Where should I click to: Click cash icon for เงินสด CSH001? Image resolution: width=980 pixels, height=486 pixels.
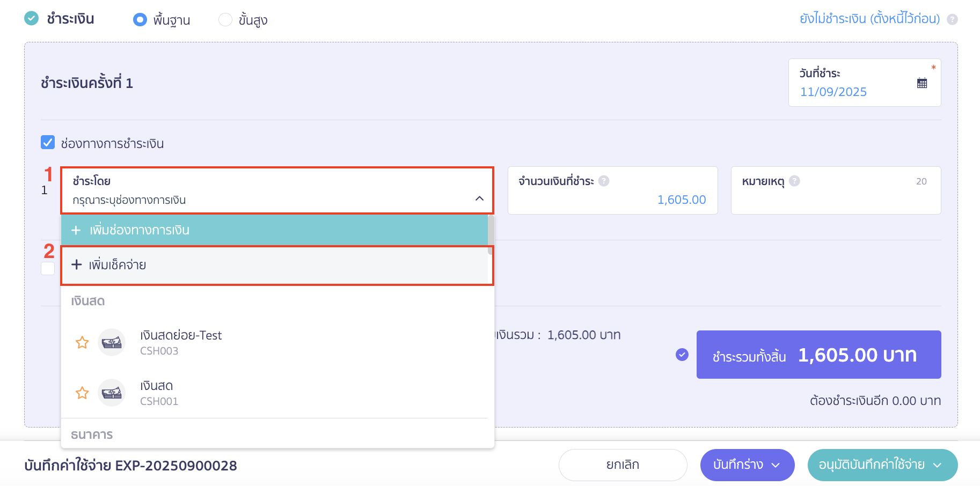pyautogui.click(x=112, y=393)
